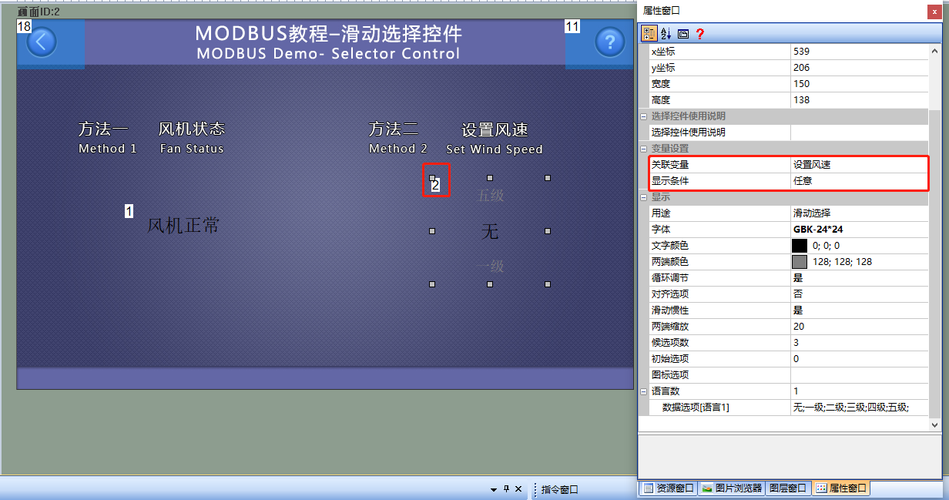Switch to 资源窗口 tab
The height and width of the screenshot is (500, 949).
(668, 488)
